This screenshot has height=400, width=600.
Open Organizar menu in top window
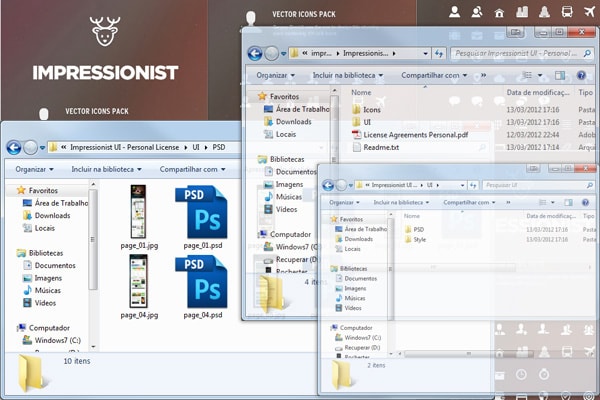point(276,75)
